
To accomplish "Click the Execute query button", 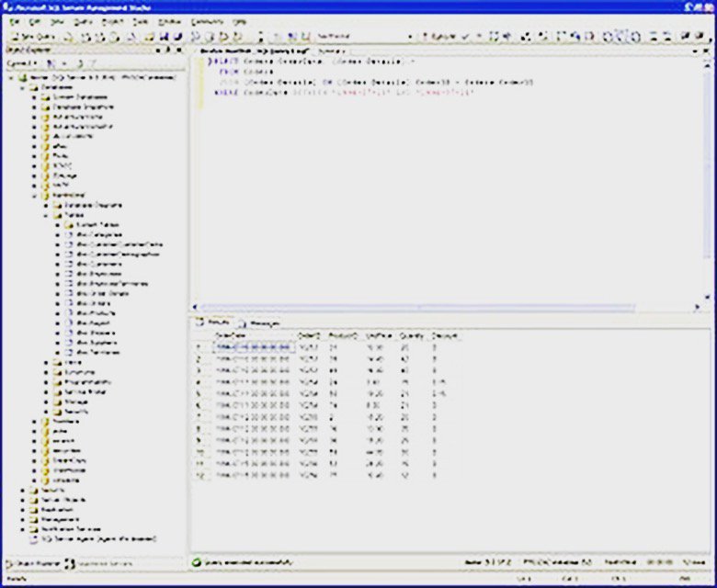I will (x=439, y=37).
